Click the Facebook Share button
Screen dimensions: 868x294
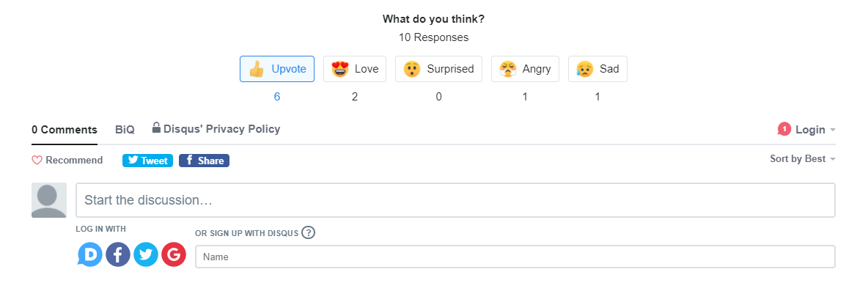(204, 161)
